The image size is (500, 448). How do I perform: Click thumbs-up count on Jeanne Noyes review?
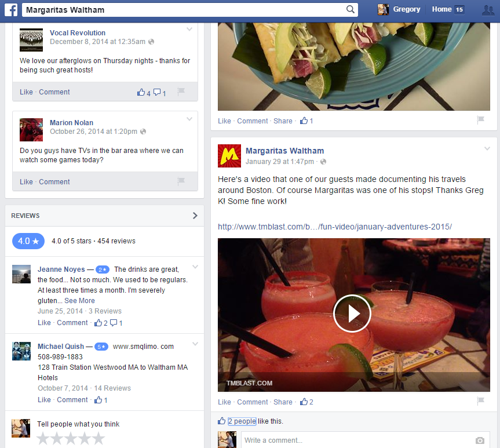(101, 323)
